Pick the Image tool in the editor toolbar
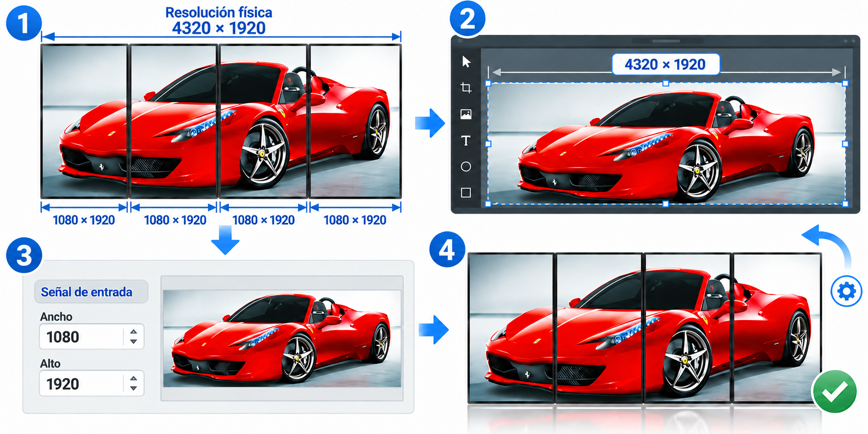Image resolution: width=868 pixels, height=434 pixels. (466, 114)
